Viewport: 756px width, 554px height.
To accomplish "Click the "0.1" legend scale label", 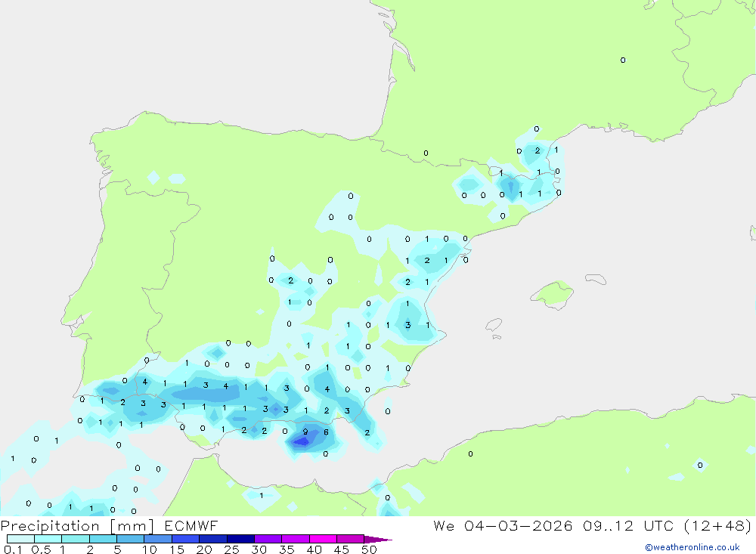I will point(13,549).
